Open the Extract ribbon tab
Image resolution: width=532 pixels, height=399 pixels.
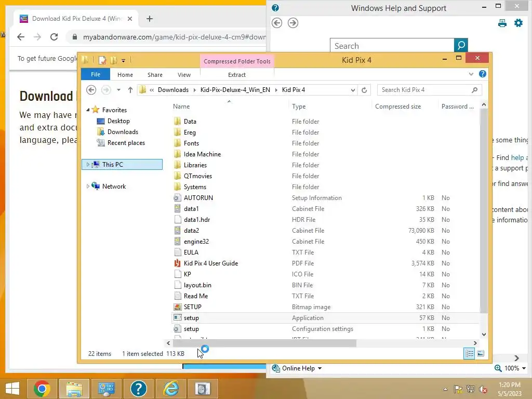tap(237, 75)
